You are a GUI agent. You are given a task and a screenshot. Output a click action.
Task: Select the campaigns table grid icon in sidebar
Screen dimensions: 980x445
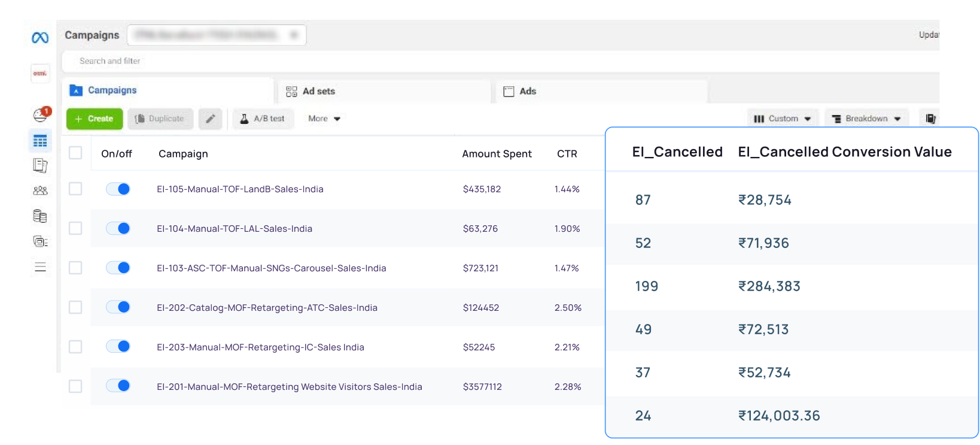click(40, 141)
